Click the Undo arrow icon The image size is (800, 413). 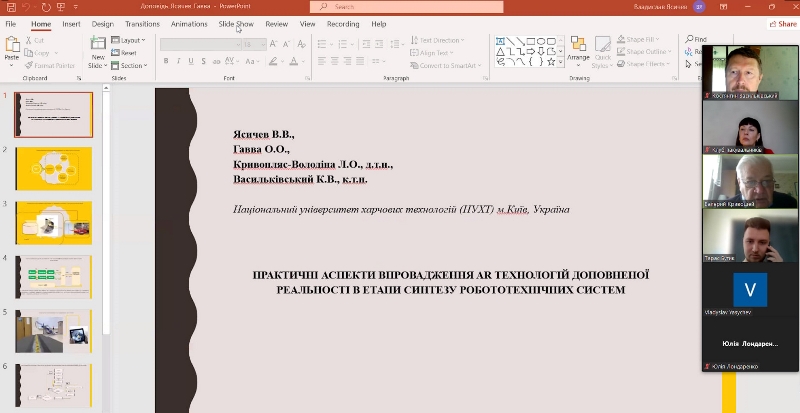coord(28,7)
